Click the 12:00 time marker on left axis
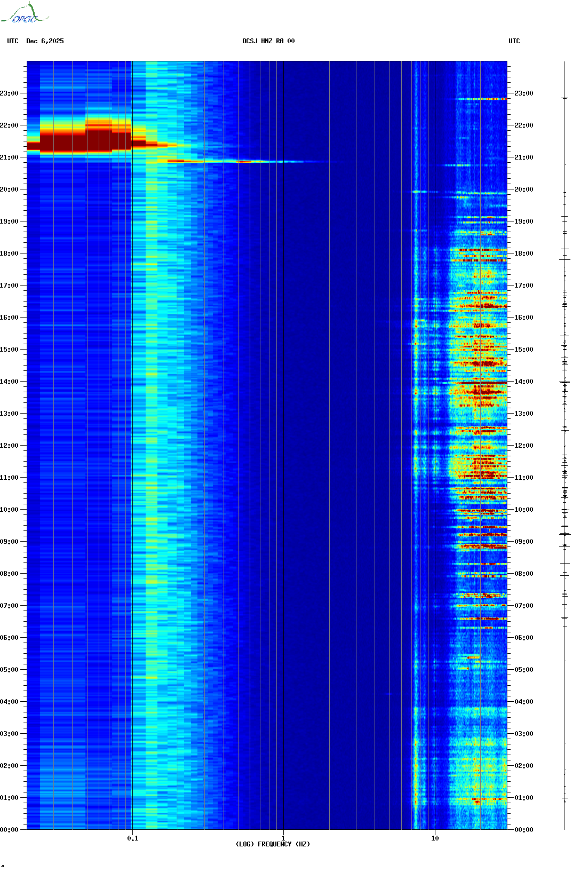 10,446
